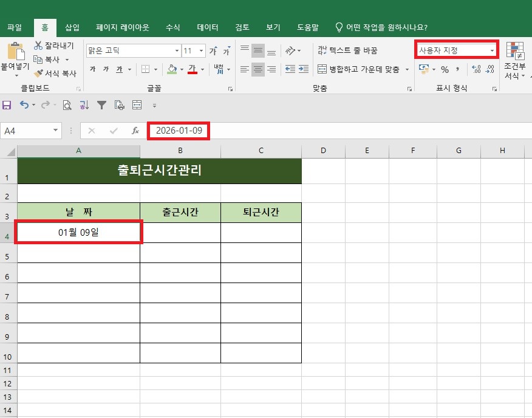Screen dimensions: 532x418
Task: Open the underline style dropdown arrow
Action: click(129, 69)
